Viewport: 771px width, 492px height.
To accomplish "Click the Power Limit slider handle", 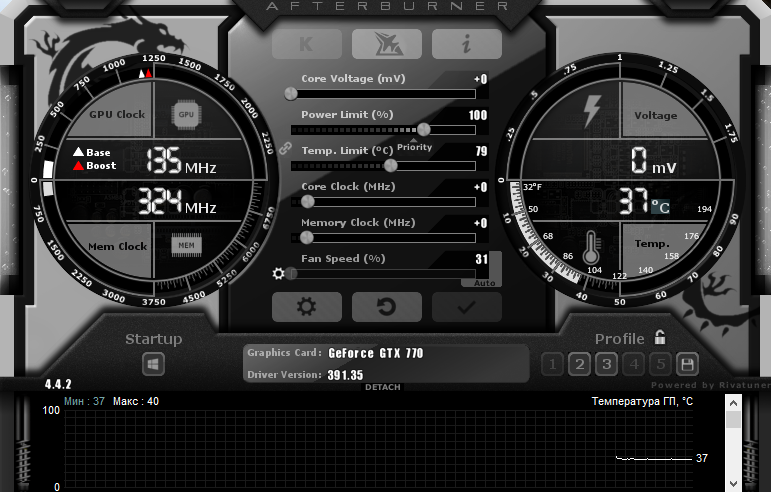I will click(424, 130).
